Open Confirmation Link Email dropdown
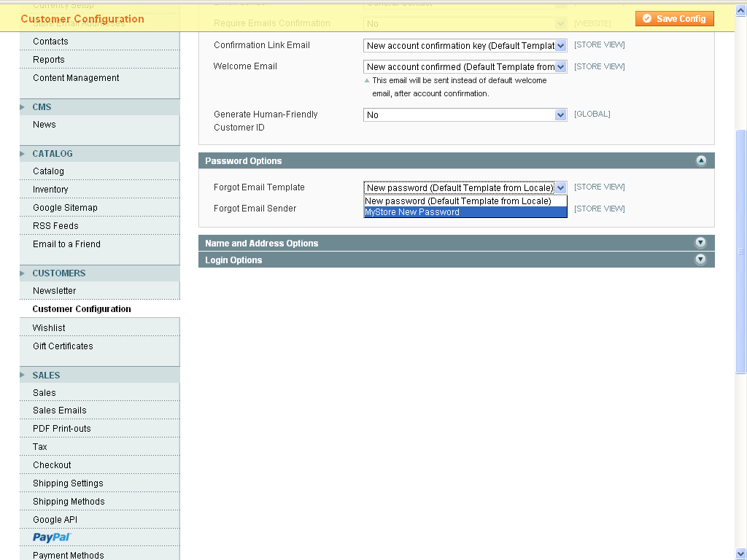The width and height of the screenshot is (747, 560). [x=465, y=46]
